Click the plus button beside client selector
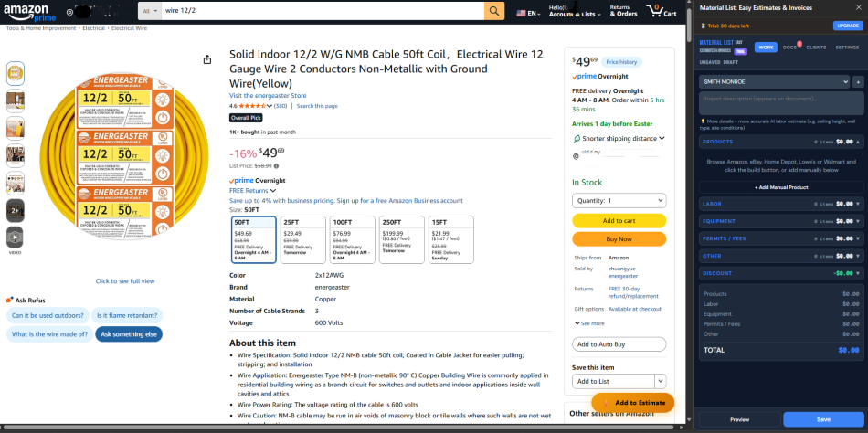Viewport: 868px width, 433px height. (858, 82)
